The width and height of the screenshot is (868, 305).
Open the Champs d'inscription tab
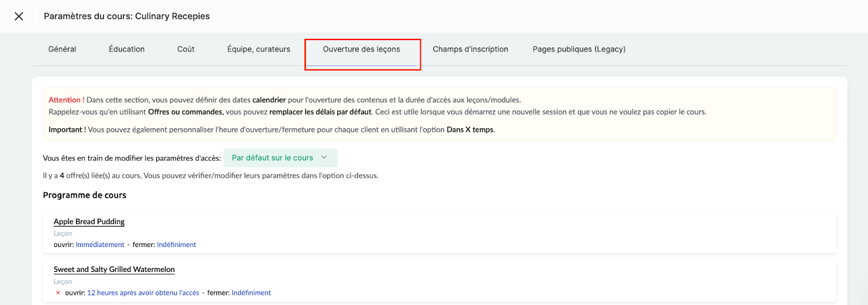470,49
